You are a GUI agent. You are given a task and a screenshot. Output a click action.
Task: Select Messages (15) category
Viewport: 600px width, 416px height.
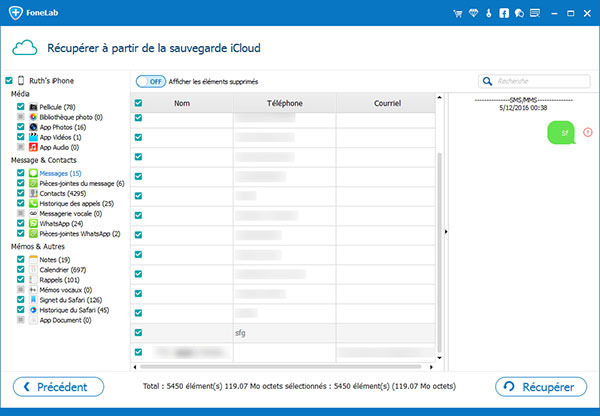pyautogui.click(x=60, y=173)
